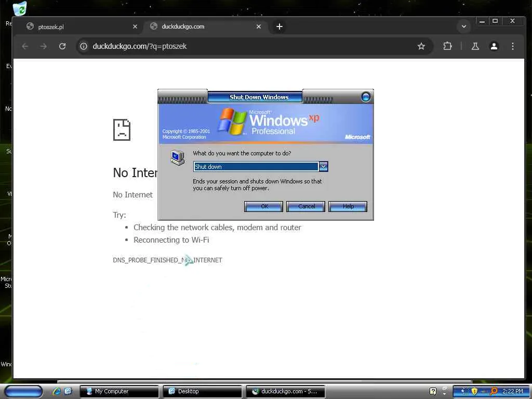Screen dimensions: 532x399
Task: Go back in browser history
Action: coord(25,46)
